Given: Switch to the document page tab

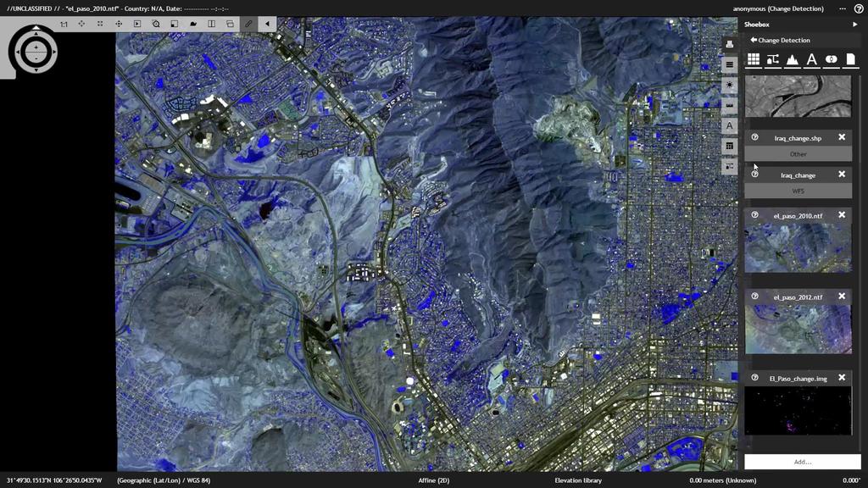Looking at the screenshot, I should (850, 59).
